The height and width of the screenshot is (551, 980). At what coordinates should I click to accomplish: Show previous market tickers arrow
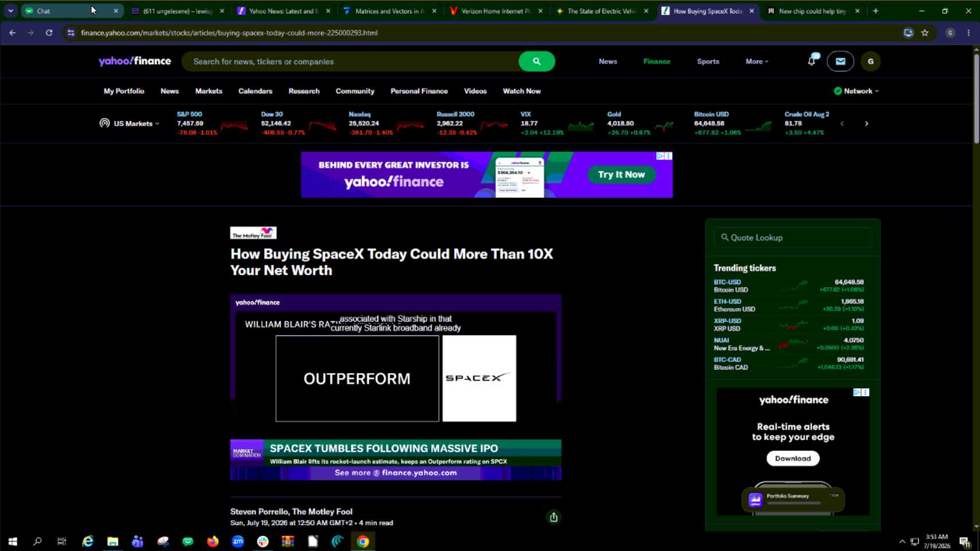click(842, 123)
